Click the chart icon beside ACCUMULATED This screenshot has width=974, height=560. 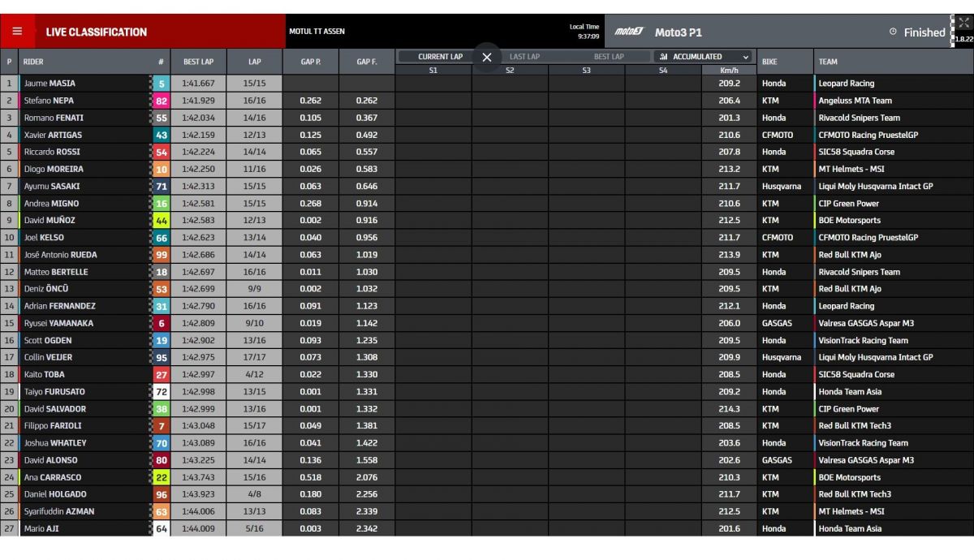tap(664, 57)
